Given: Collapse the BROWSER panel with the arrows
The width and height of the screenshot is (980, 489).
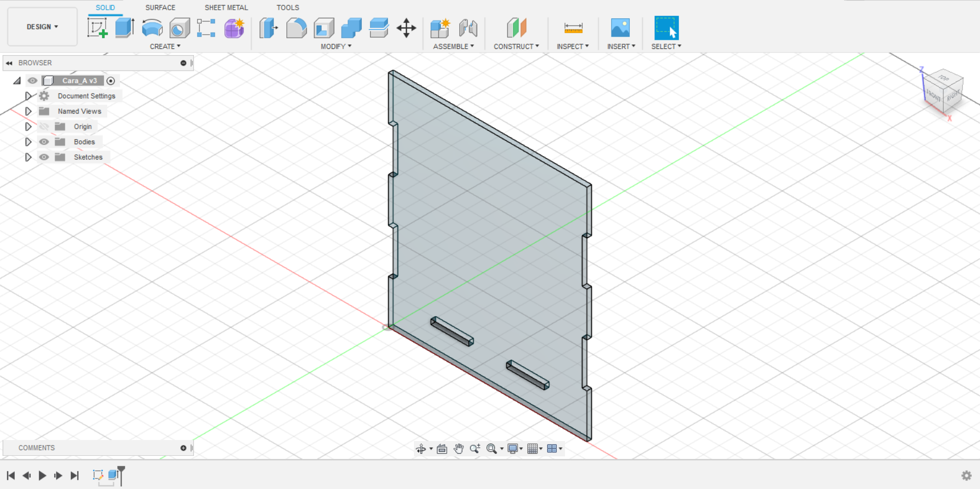Looking at the screenshot, I should 9,63.
